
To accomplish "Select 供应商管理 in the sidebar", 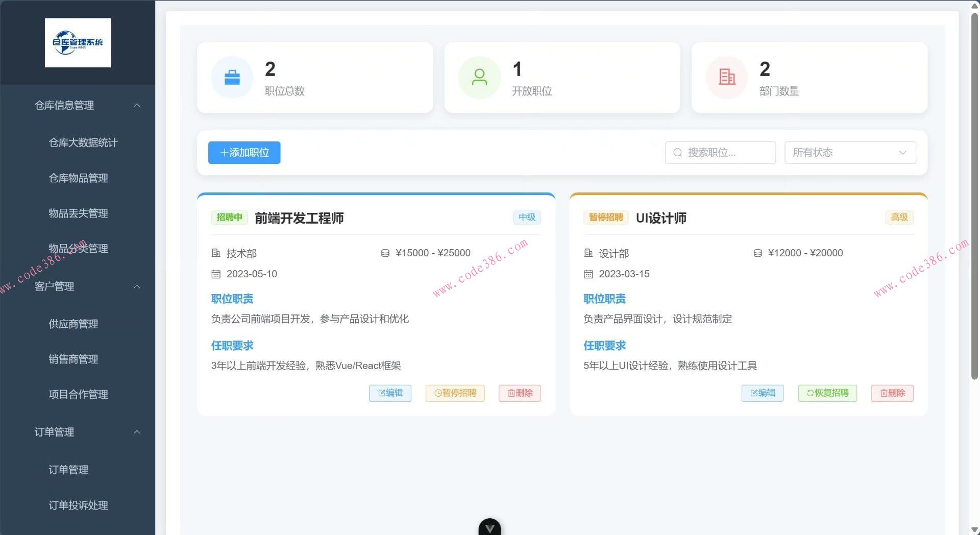I will [73, 324].
